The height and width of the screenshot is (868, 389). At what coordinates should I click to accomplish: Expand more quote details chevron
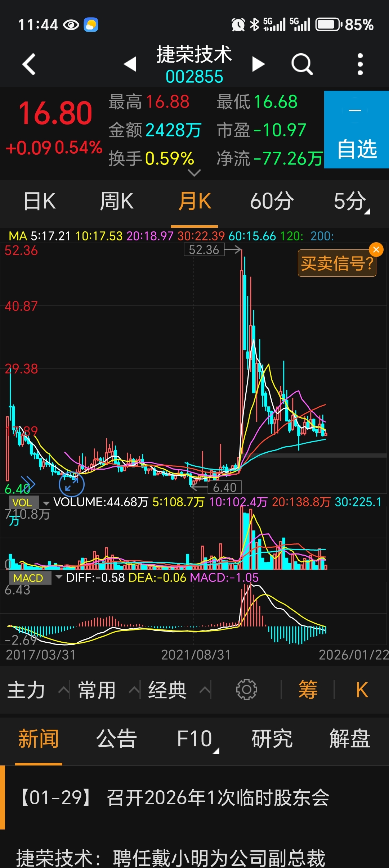point(194,173)
